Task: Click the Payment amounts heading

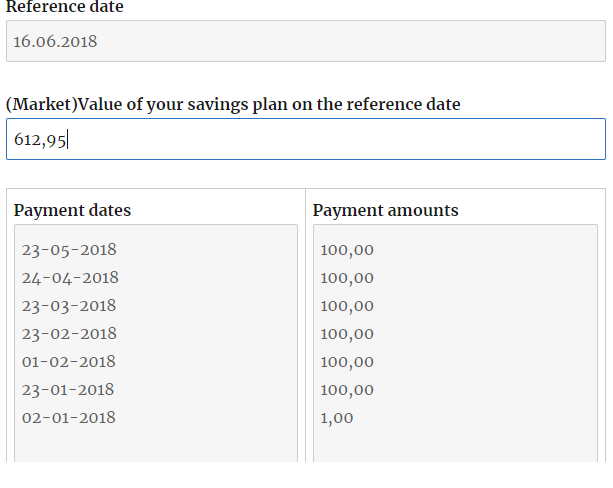Action: (385, 211)
